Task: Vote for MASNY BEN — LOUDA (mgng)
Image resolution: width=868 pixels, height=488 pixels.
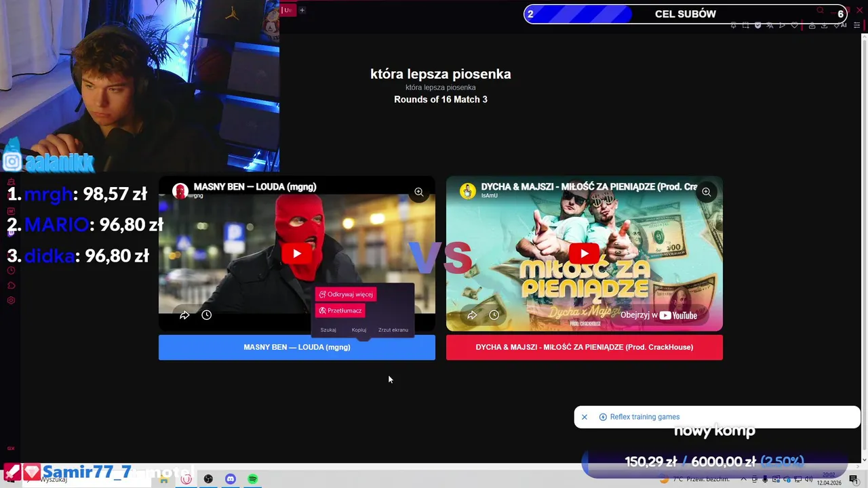Action: [297, 347]
